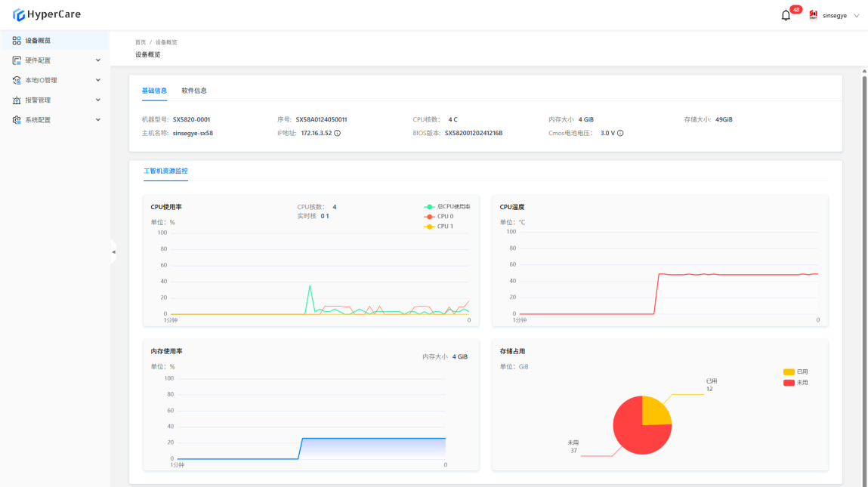Click info icon next to Cmos电池电压

tap(620, 133)
